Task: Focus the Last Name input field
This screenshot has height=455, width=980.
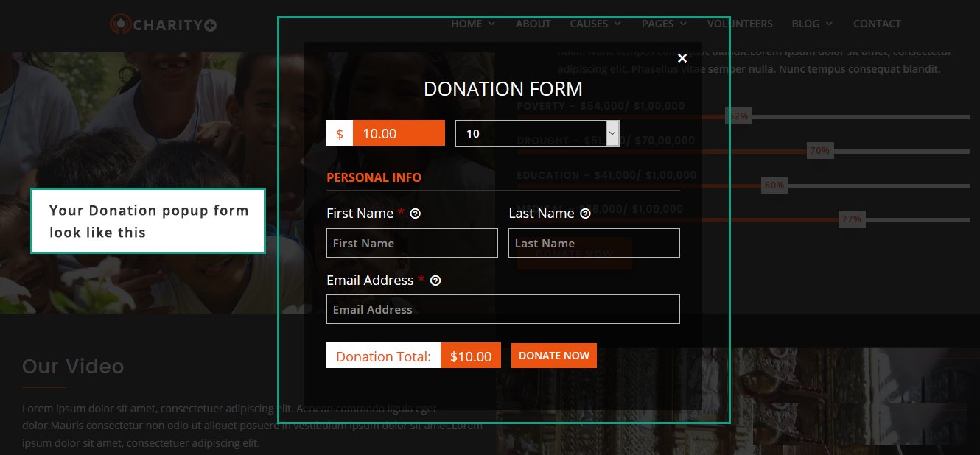Action: [x=594, y=243]
